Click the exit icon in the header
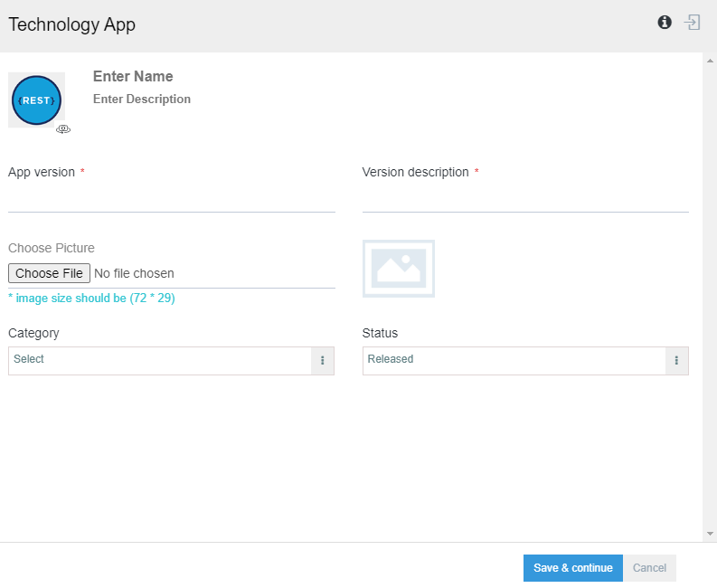Image resolution: width=717 pixels, height=588 pixels. [x=692, y=22]
